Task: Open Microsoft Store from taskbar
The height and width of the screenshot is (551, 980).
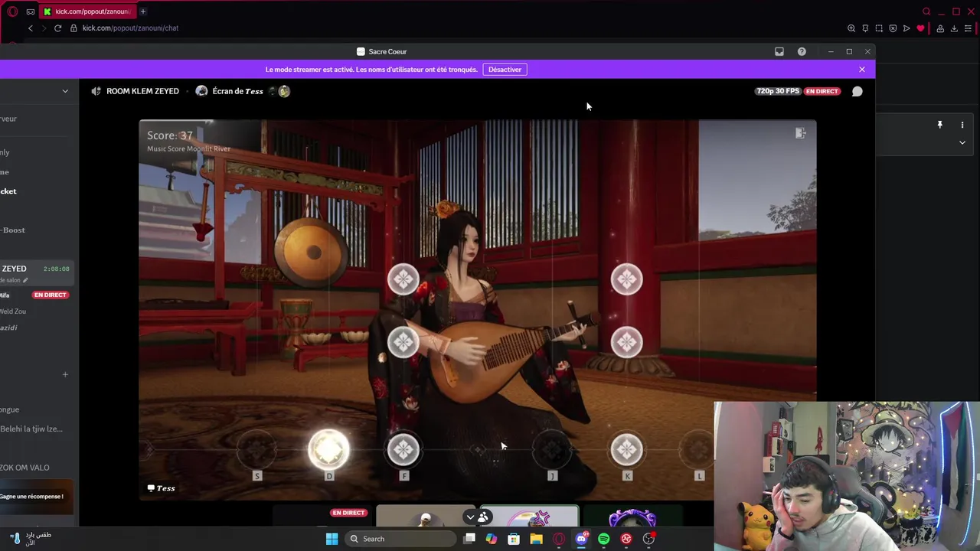Action: tap(514, 539)
